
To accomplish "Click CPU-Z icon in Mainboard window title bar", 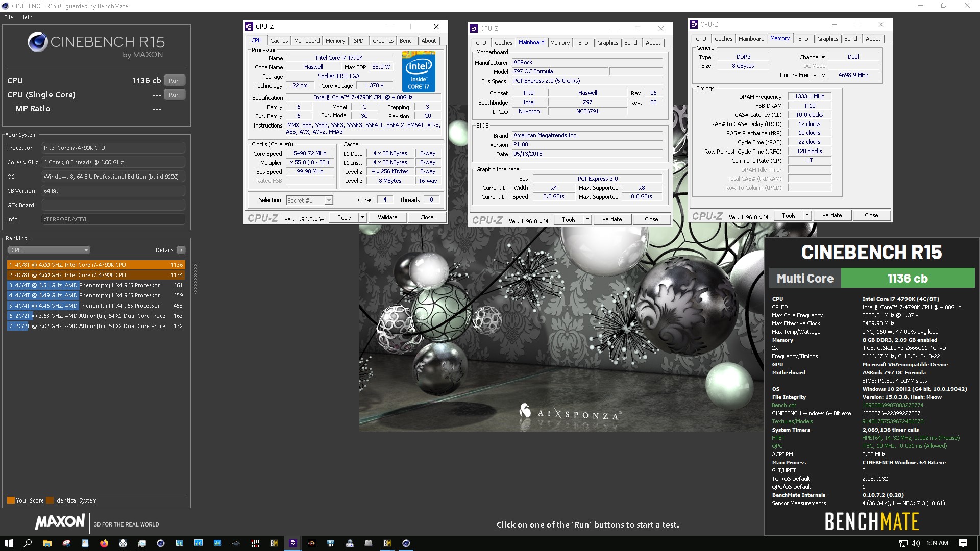I will [x=474, y=29].
